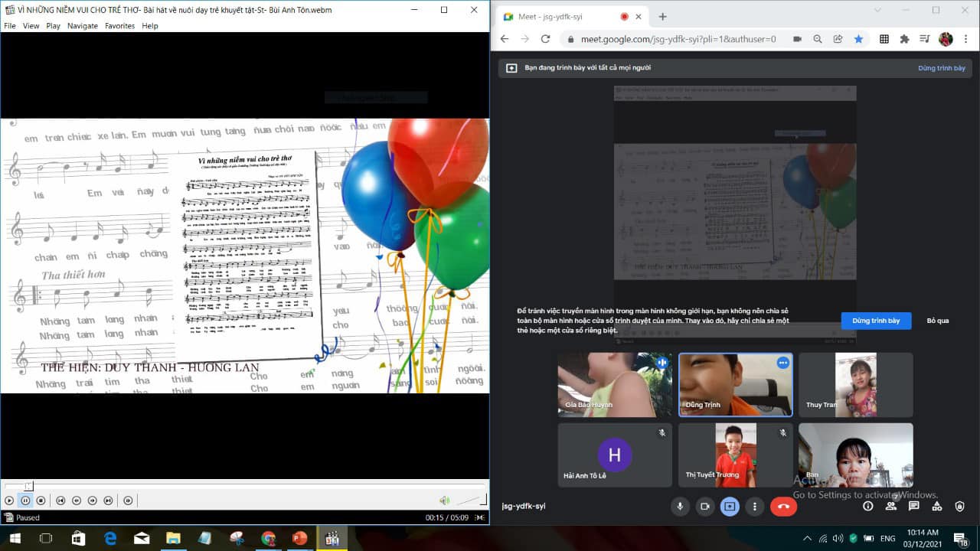Screen dimensions: 980x551
Task: Click Dừng trình bày link in top banner
Action: pos(942,68)
